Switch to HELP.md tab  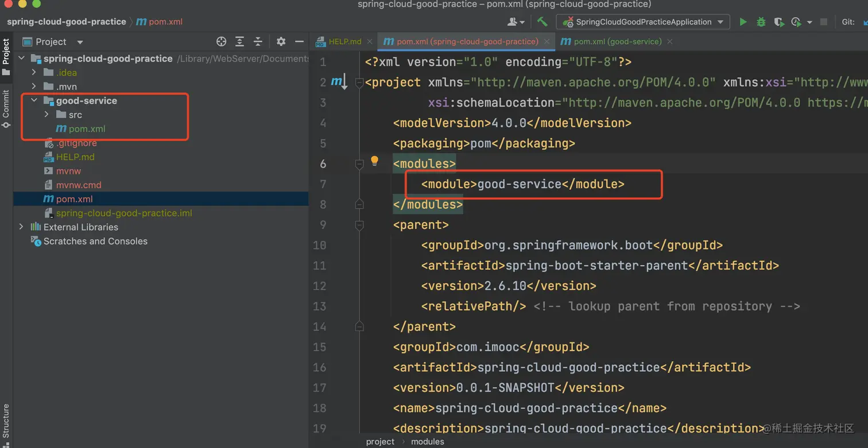pyautogui.click(x=344, y=41)
